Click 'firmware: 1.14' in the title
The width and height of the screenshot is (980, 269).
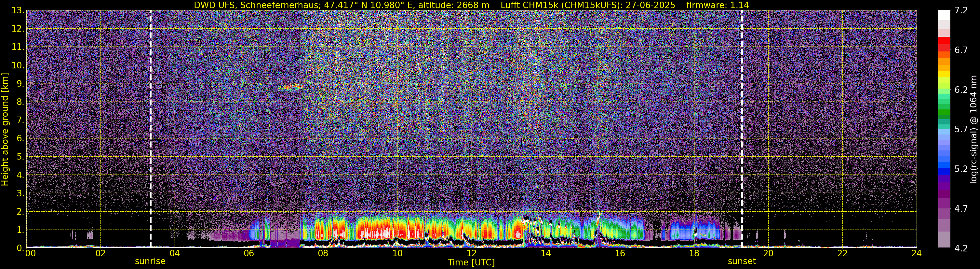[718, 5]
